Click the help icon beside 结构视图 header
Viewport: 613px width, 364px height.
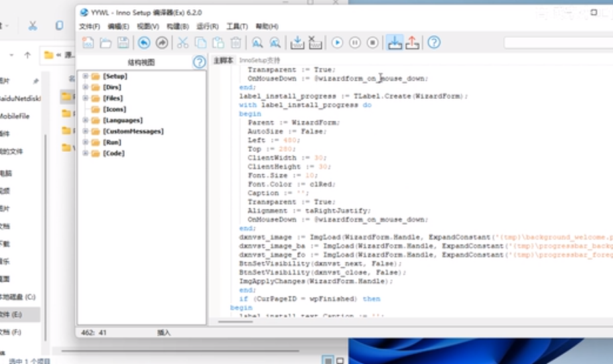pyautogui.click(x=199, y=62)
